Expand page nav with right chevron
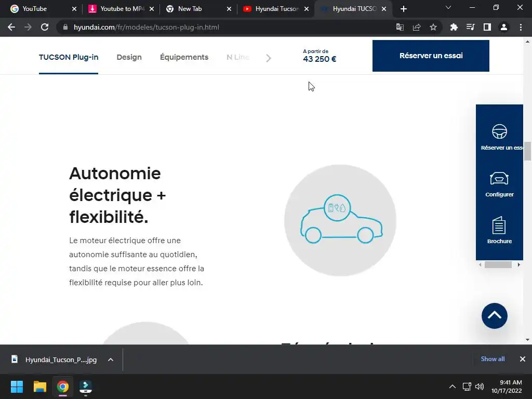 269,58
